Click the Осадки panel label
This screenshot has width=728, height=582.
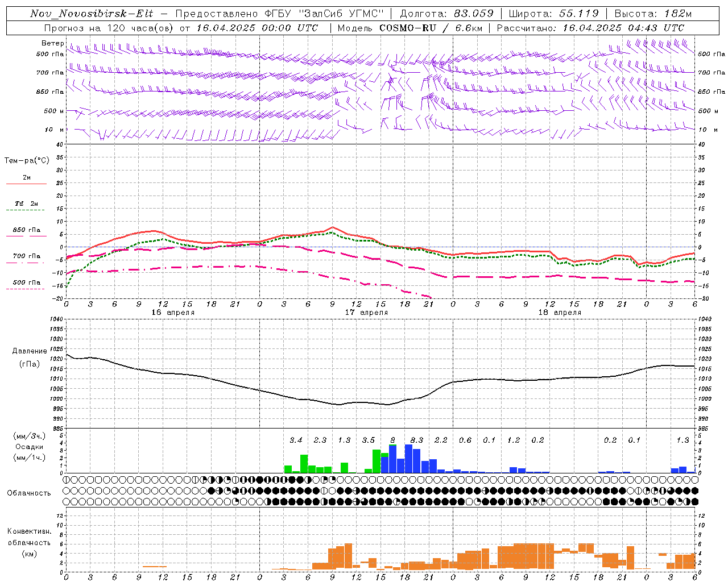30,447
